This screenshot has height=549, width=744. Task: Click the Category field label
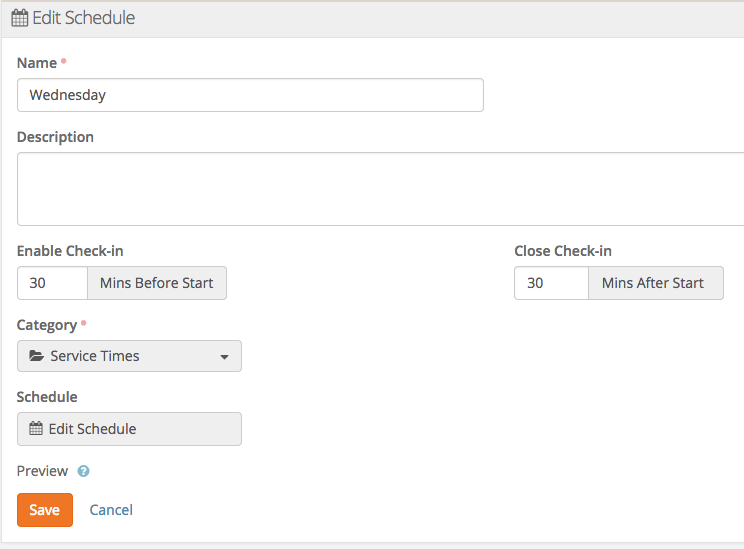point(47,325)
